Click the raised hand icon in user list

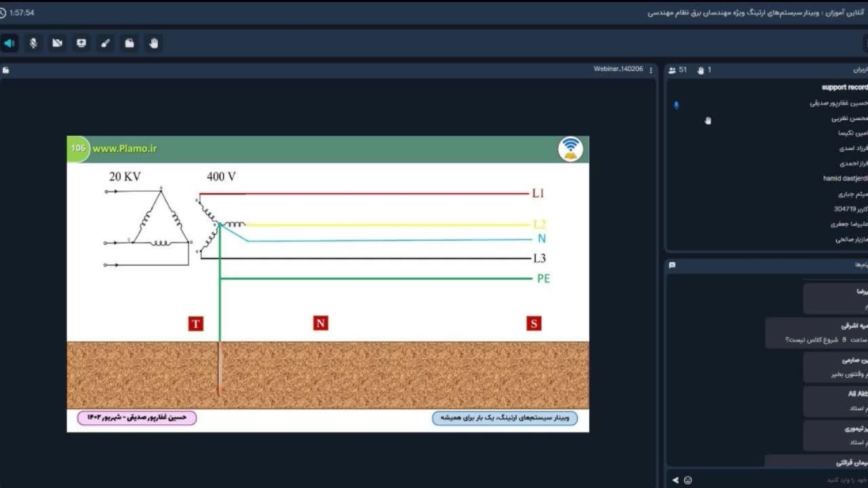(708, 121)
